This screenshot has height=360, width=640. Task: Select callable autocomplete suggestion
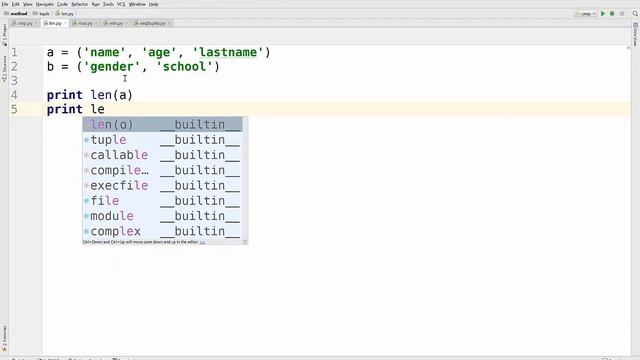pyautogui.click(x=162, y=155)
